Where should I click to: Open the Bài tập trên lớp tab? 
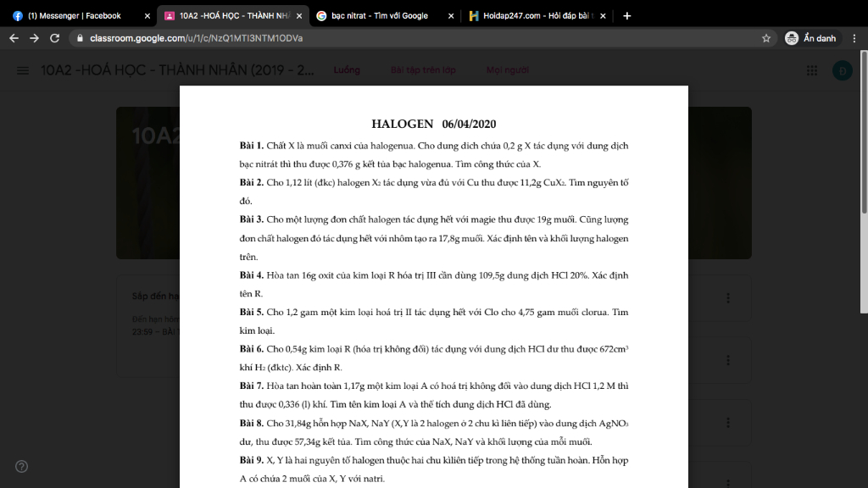coord(423,70)
